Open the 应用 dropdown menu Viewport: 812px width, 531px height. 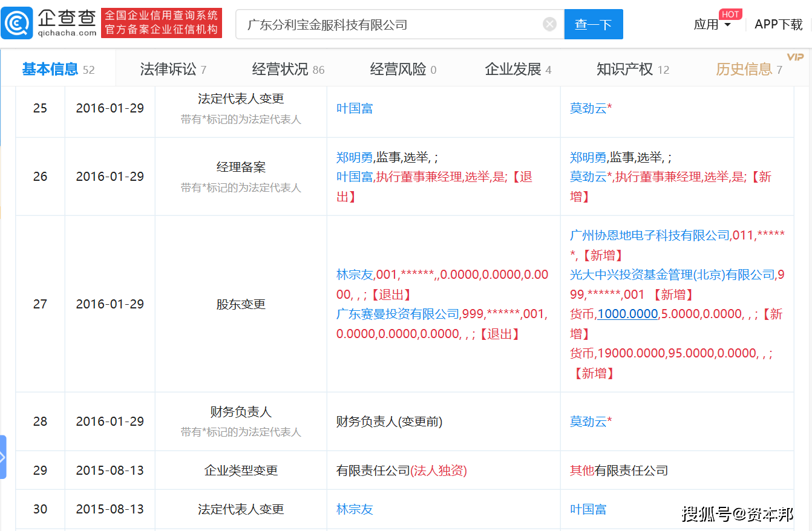(x=712, y=24)
